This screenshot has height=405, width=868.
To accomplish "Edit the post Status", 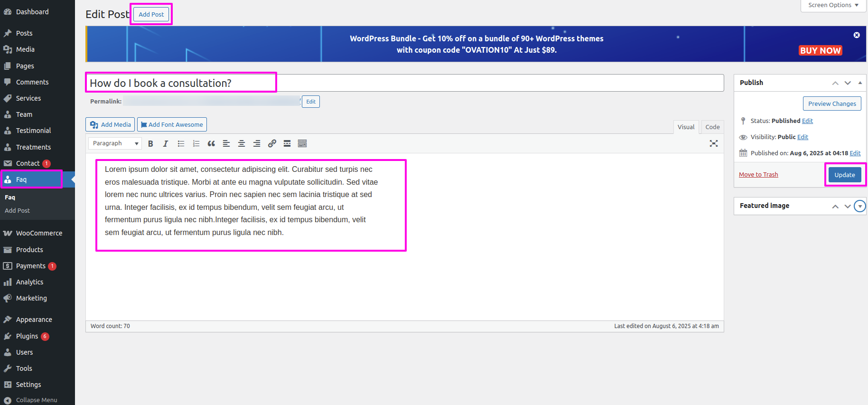I will click(807, 121).
